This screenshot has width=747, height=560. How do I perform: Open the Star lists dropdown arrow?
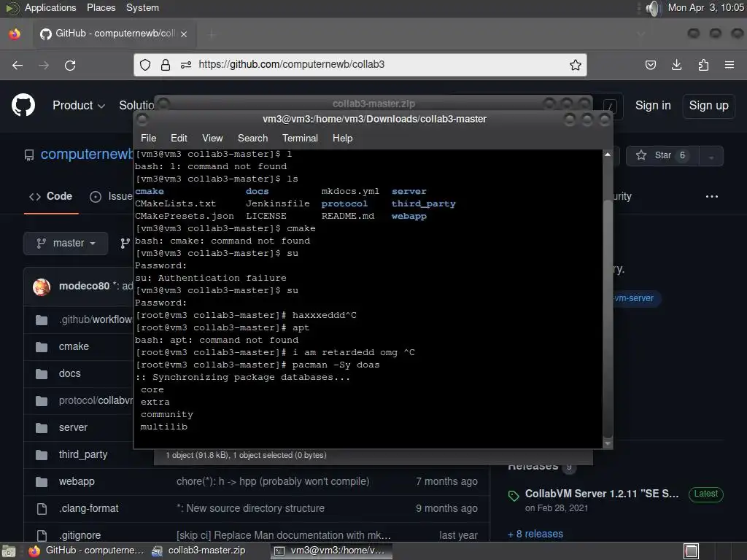click(711, 156)
